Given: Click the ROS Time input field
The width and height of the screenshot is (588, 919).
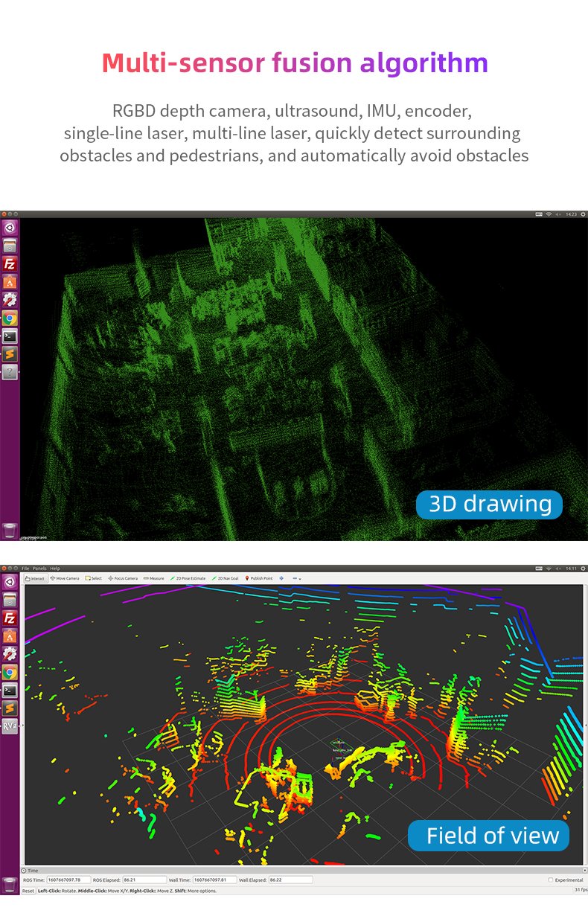Looking at the screenshot, I should 68,880.
